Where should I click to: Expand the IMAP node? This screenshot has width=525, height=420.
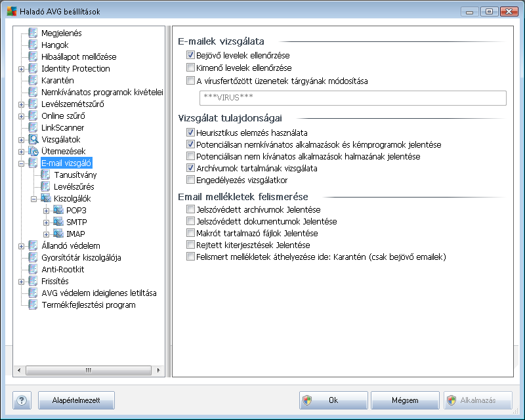(x=46, y=234)
